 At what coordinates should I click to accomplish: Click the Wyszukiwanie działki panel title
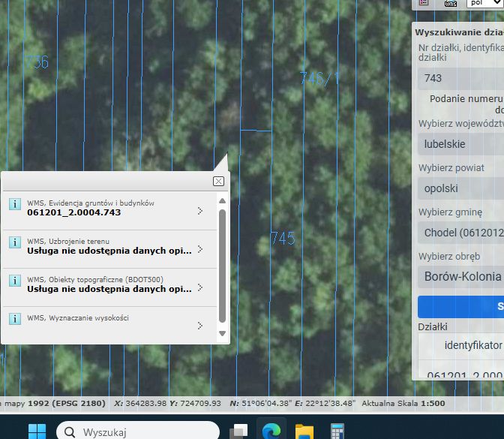pos(459,32)
